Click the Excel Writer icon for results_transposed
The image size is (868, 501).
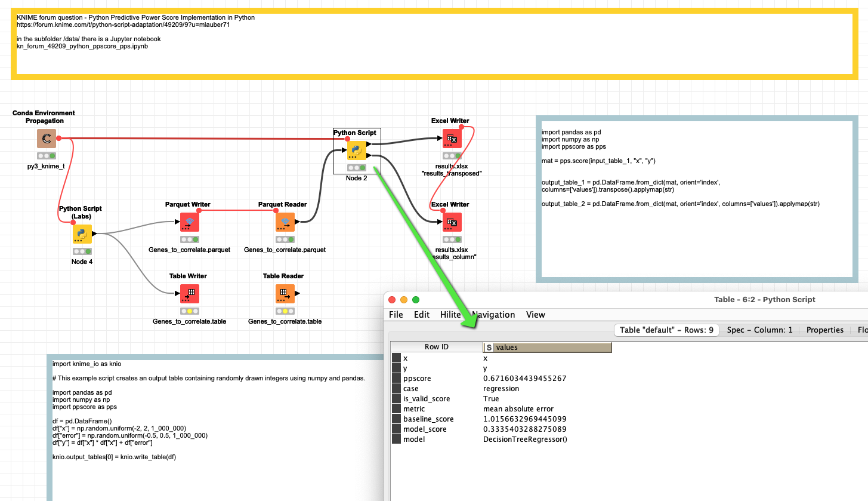coord(452,138)
